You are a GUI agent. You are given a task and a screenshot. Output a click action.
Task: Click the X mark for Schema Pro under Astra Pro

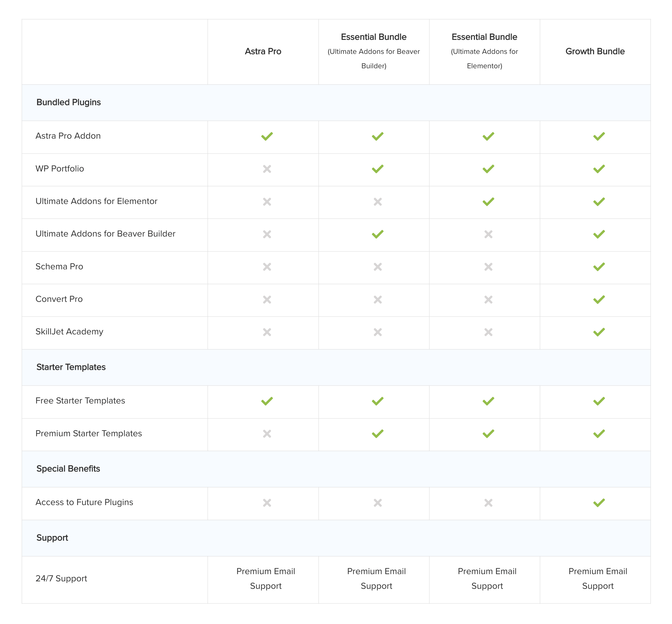tap(266, 267)
